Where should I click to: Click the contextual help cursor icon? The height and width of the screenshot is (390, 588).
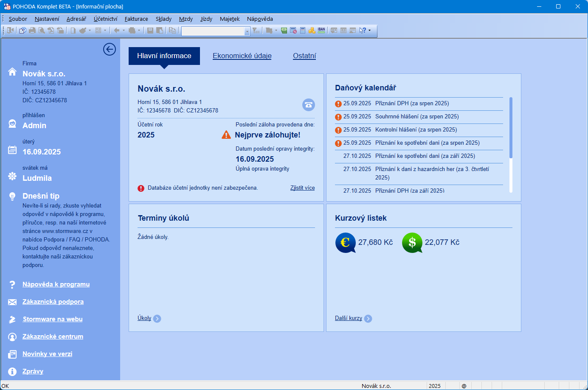(x=362, y=31)
